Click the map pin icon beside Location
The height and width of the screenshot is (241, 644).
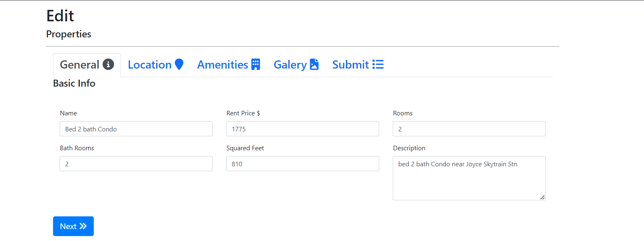click(179, 64)
